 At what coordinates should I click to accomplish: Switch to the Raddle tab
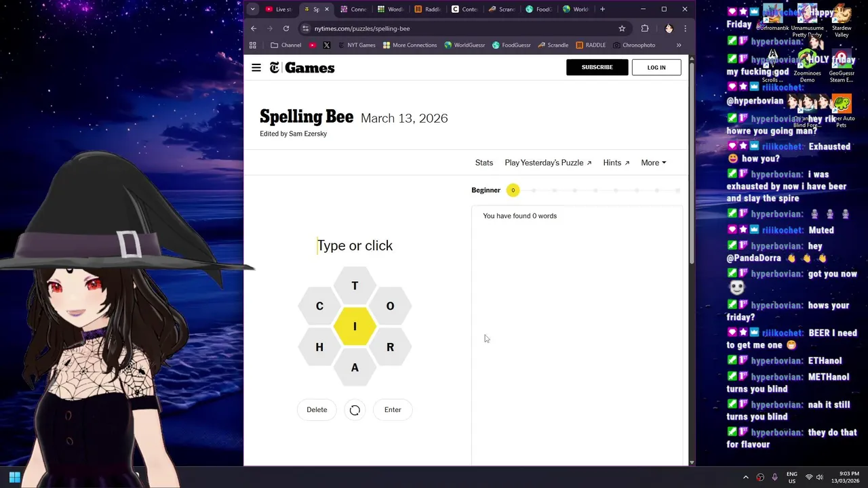pyautogui.click(x=427, y=9)
